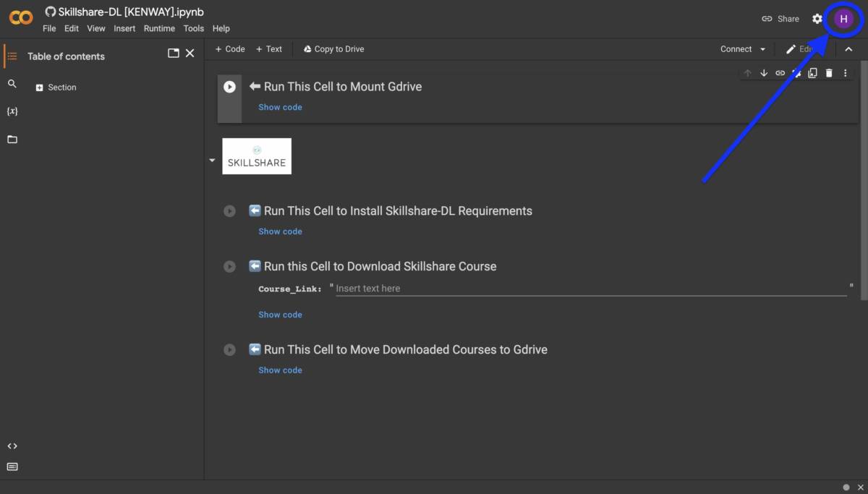Click the Share link icon button
The image size is (868, 494).
point(780,19)
